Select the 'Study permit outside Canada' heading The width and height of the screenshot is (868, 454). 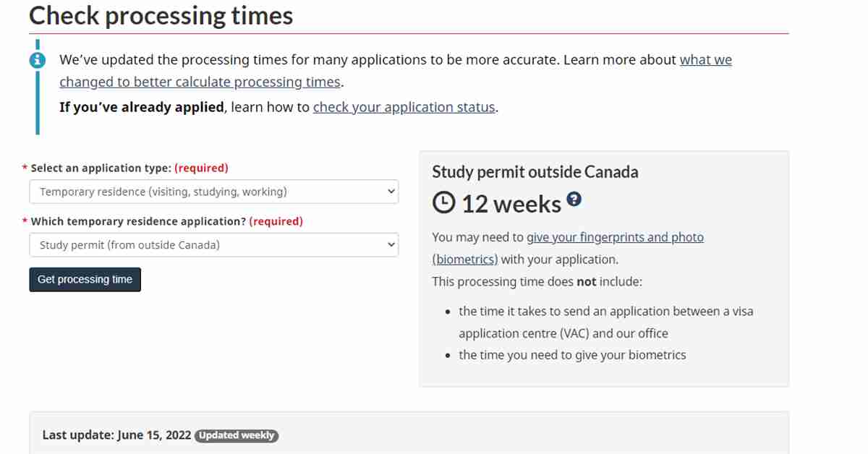pos(535,172)
